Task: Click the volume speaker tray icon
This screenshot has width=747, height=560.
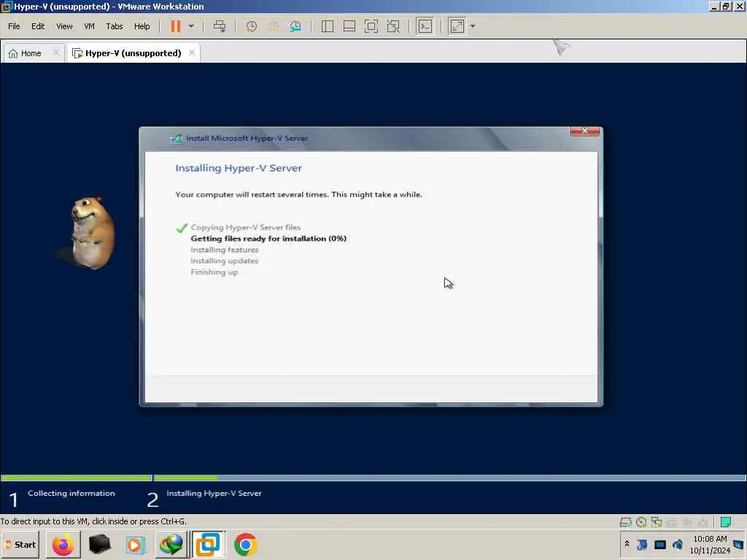Action: click(678, 544)
